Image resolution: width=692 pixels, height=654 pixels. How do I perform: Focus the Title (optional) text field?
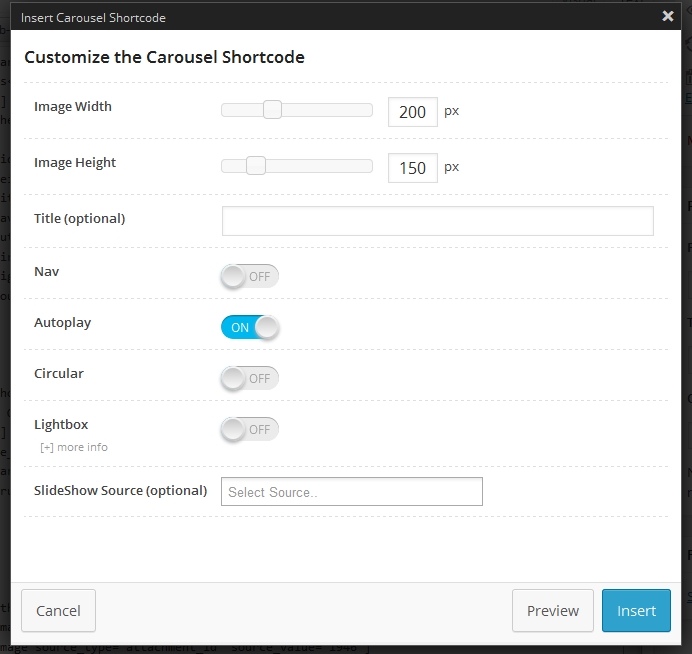click(x=437, y=221)
